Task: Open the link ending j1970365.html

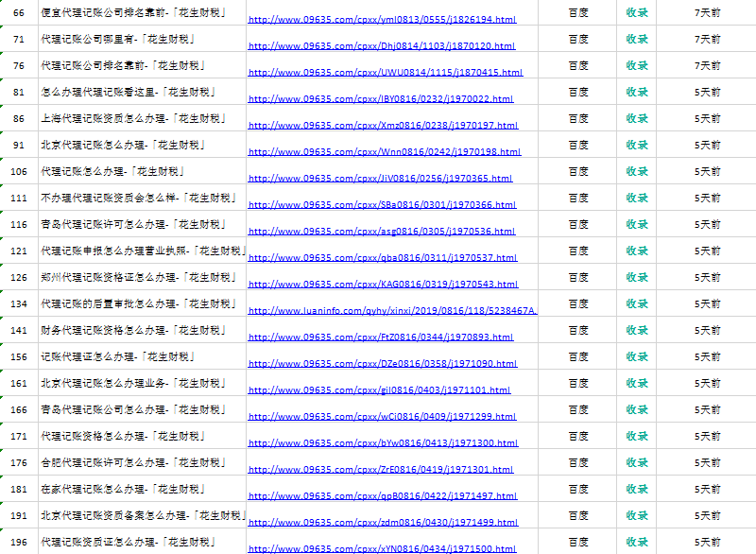Action: pyautogui.click(x=380, y=179)
